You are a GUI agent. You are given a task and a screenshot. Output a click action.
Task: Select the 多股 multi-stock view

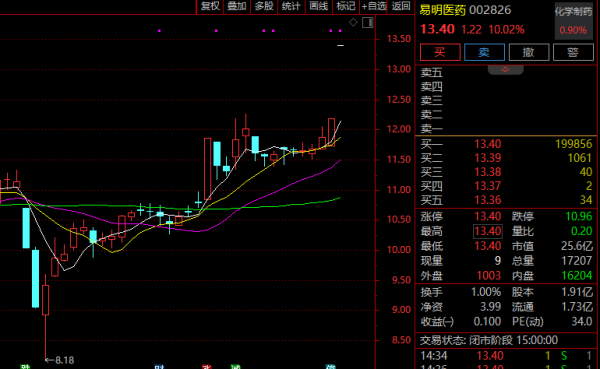(x=264, y=7)
